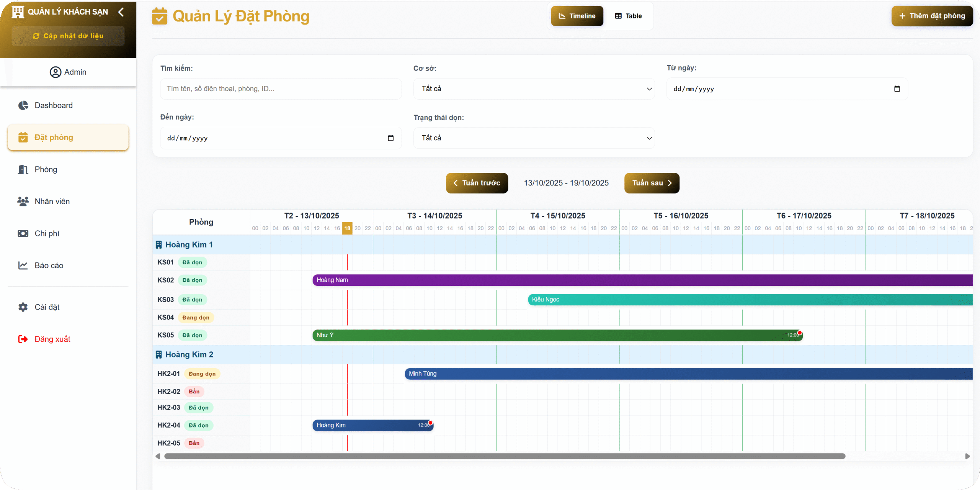Open Cài đặt via gear icon
The width and height of the screenshot is (980, 490).
point(23,307)
